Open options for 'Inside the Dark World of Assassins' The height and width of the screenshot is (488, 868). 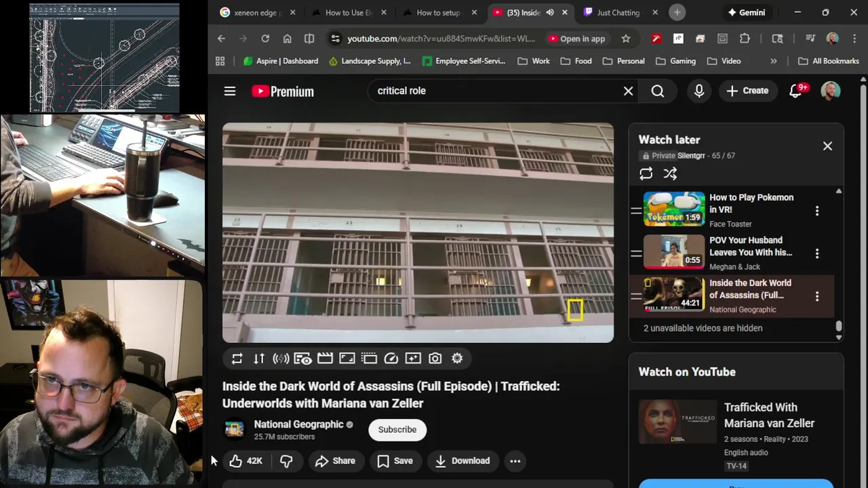pos(817,296)
